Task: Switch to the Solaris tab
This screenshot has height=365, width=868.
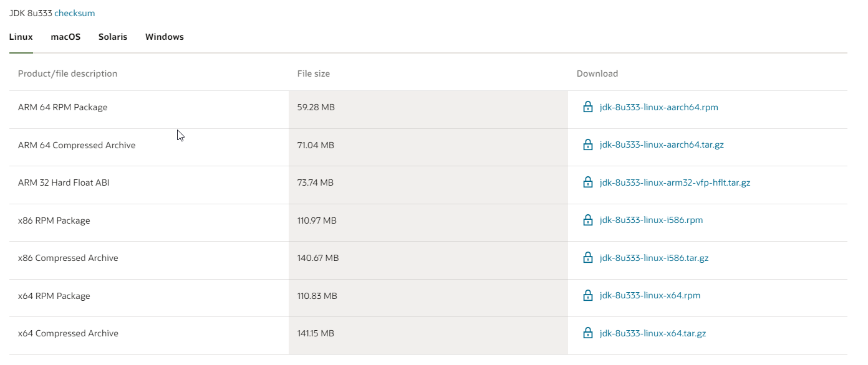Action: [x=113, y=37]
